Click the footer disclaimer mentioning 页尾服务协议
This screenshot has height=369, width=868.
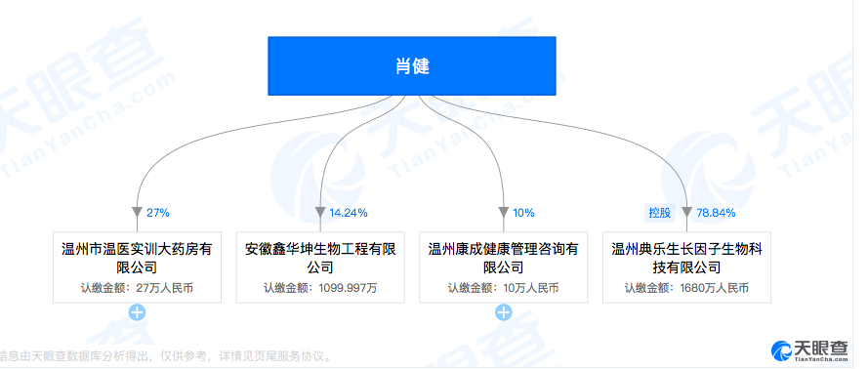[x=166, y=355]
